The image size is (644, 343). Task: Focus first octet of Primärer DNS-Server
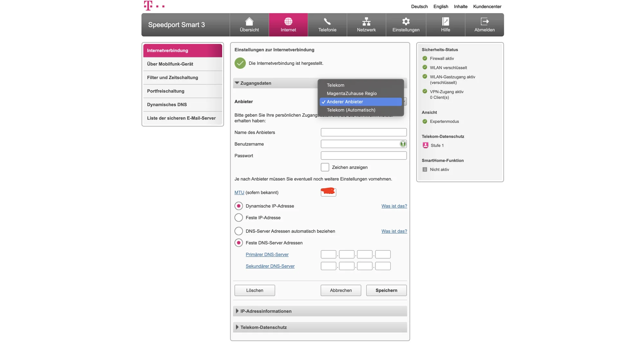point(328,254)
